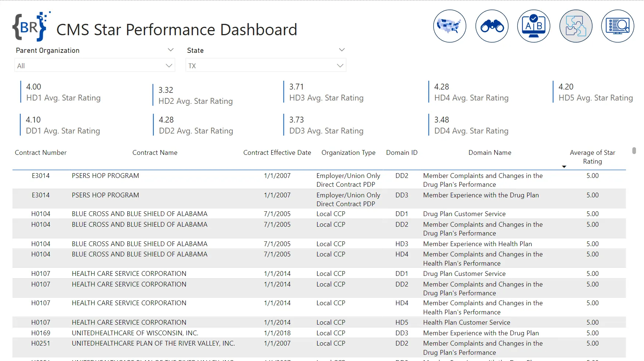Click the binoculars navigation icon
The height and width of the screenshot is (361, 644).
pyautogui.click(x=492, y=26)
